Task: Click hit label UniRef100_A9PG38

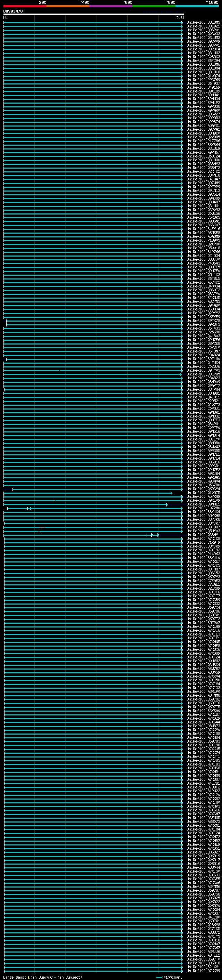Action: (x=203, y=106)
